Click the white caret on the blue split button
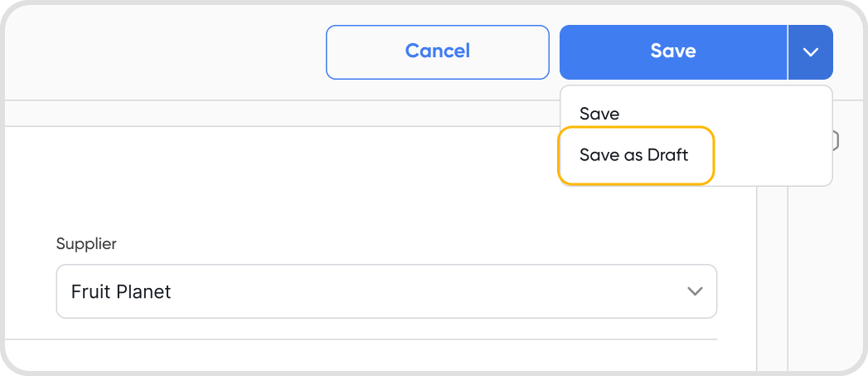The width and height of the screenshot is (868, 376). click(810, 51)
